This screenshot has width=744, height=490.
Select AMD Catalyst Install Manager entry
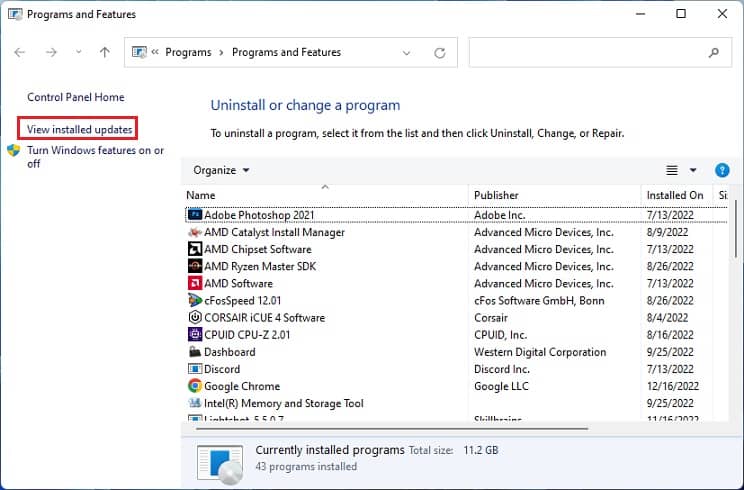click(274, 232)
